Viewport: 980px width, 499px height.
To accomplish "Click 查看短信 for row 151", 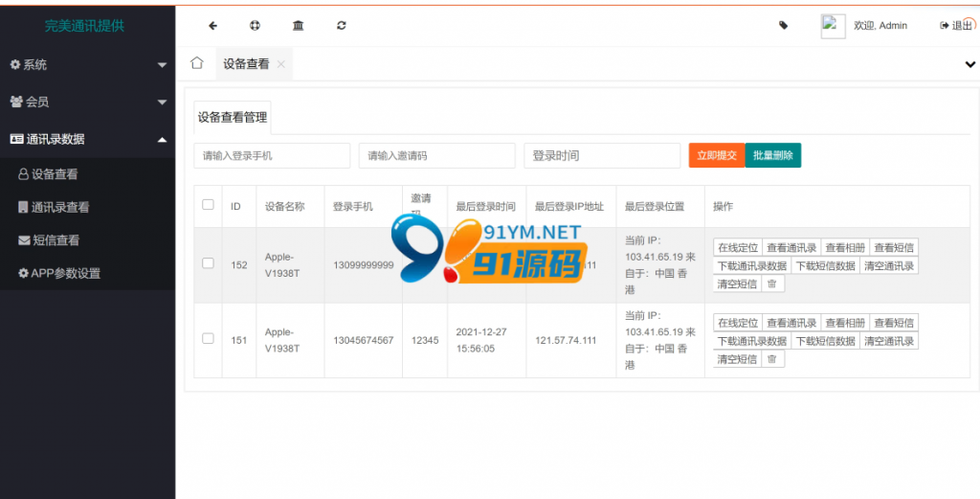I will click(x=894, y=323).
